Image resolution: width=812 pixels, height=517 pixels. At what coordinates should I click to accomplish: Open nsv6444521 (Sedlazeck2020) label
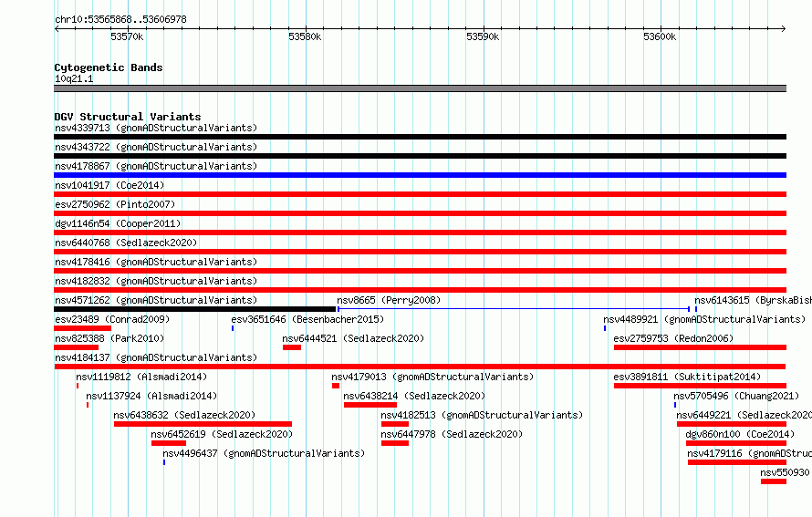pyautogui.click(x=353, y=338)
